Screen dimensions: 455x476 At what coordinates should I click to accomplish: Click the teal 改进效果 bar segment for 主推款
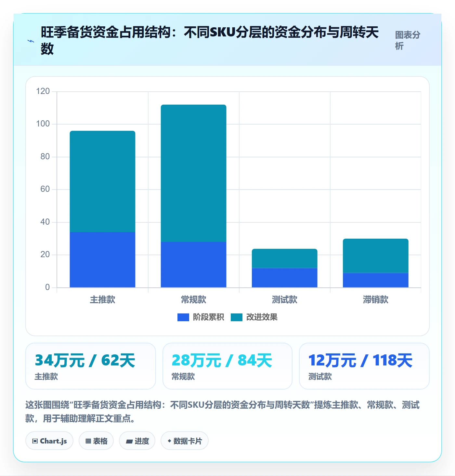[102, 181]
